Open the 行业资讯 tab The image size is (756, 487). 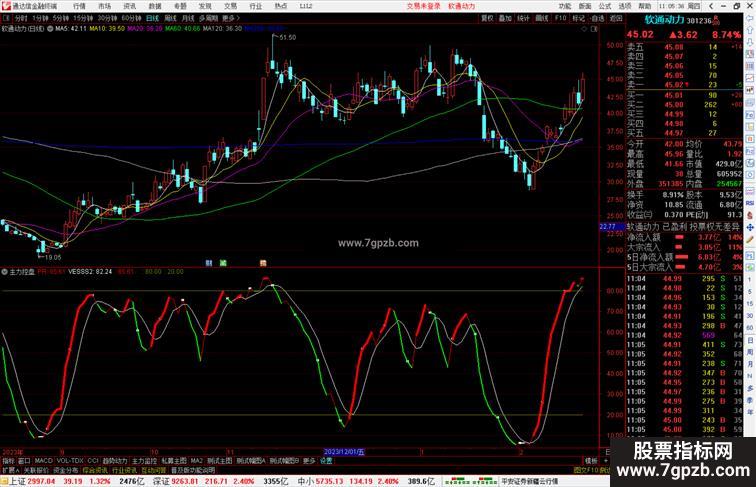124,470
